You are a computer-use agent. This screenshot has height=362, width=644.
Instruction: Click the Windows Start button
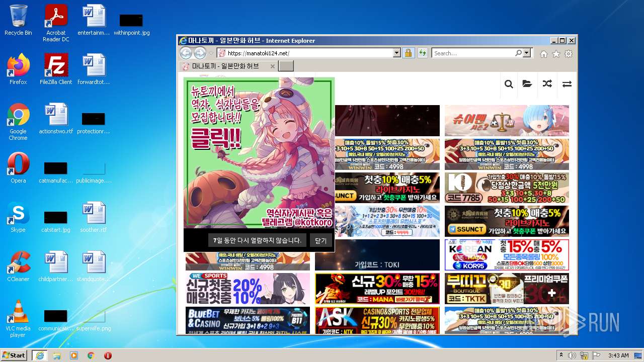(x=14, y=355)
